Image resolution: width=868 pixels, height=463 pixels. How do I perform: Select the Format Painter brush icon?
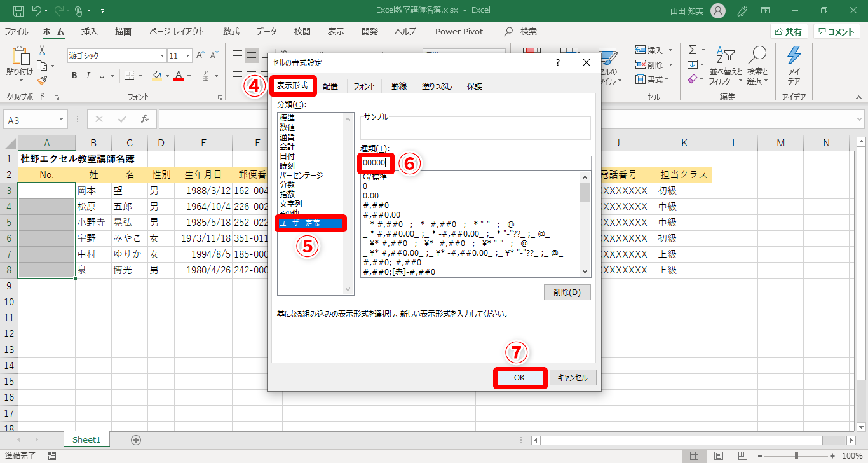click(x=42, y=80)
